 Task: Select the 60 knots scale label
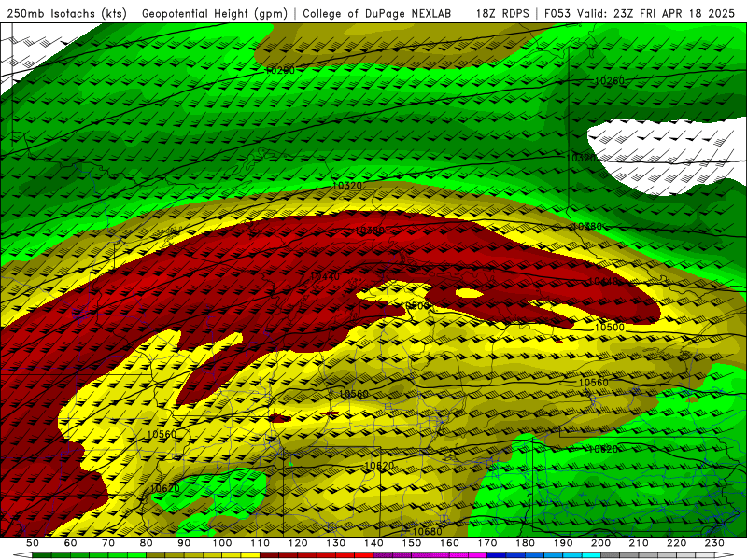tap(70, 543)
